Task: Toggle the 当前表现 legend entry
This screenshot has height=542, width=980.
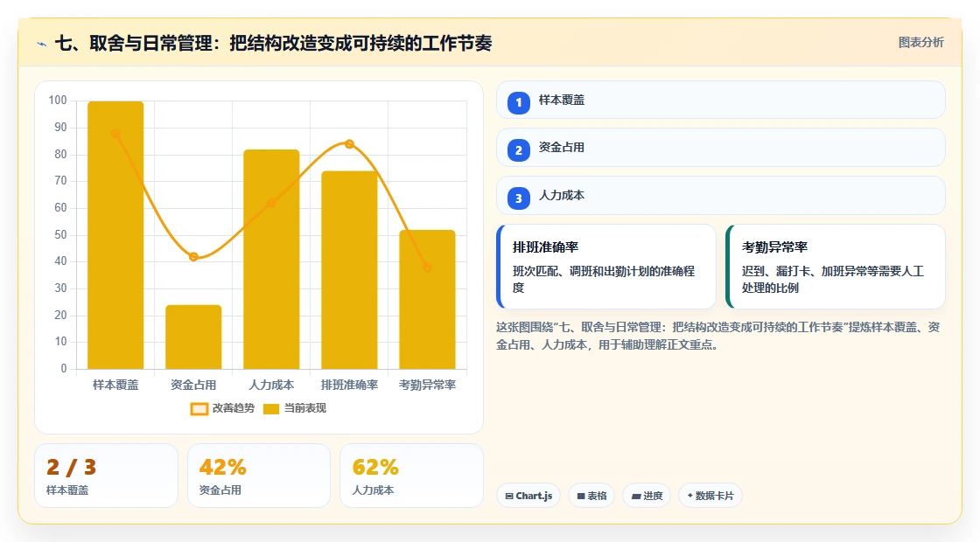Action: [x=294, y=408]
